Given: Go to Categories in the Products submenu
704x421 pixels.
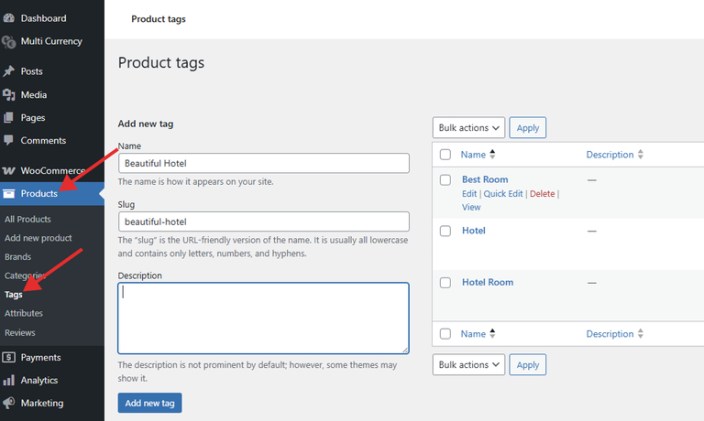Looking at the screenshot, I should click(24, 276).
